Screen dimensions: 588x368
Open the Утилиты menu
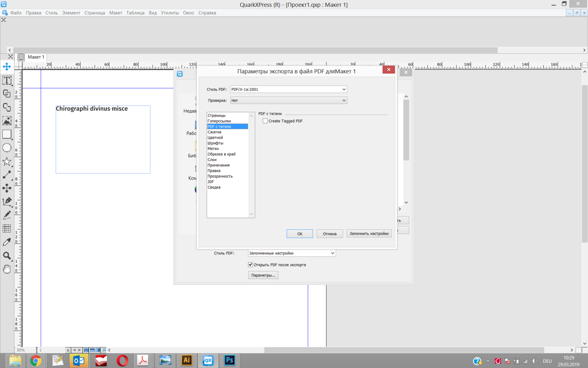coord(169,13)
